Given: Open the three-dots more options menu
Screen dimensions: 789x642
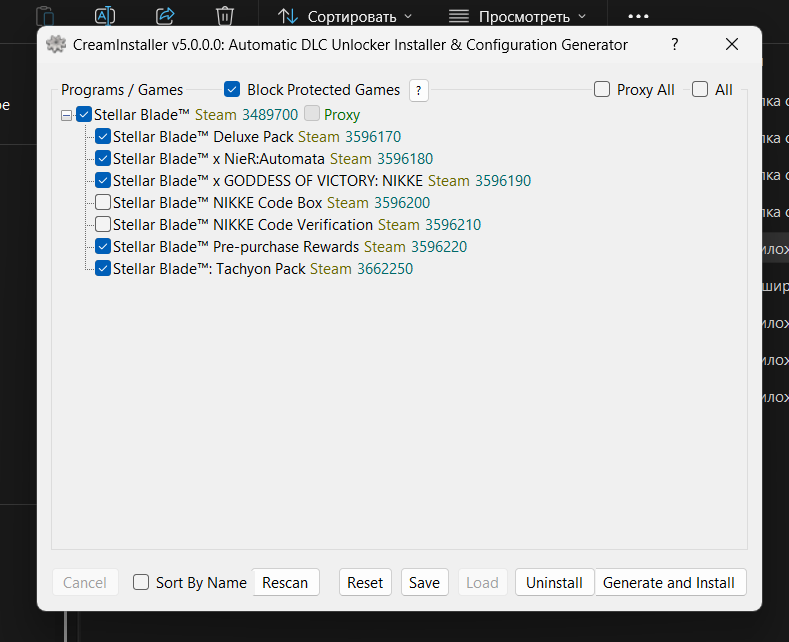Looking at the screenshot, I should pos(639,16).
